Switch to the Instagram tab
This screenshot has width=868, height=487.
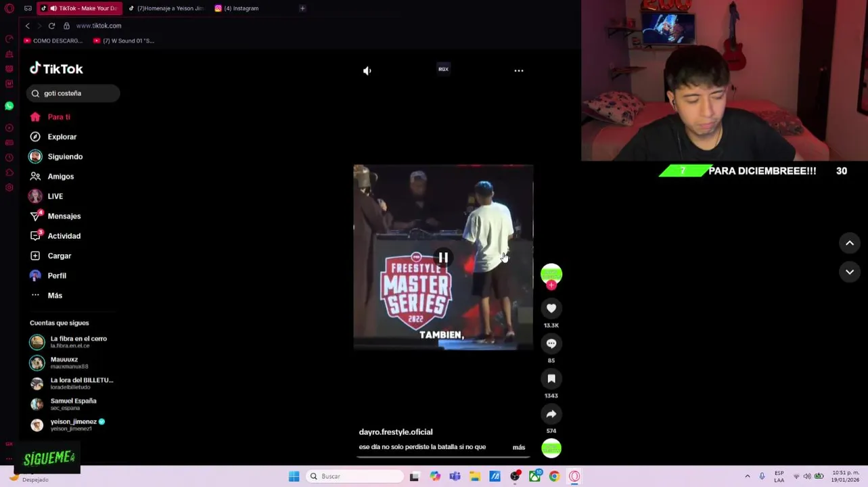(x=242, y=8)
